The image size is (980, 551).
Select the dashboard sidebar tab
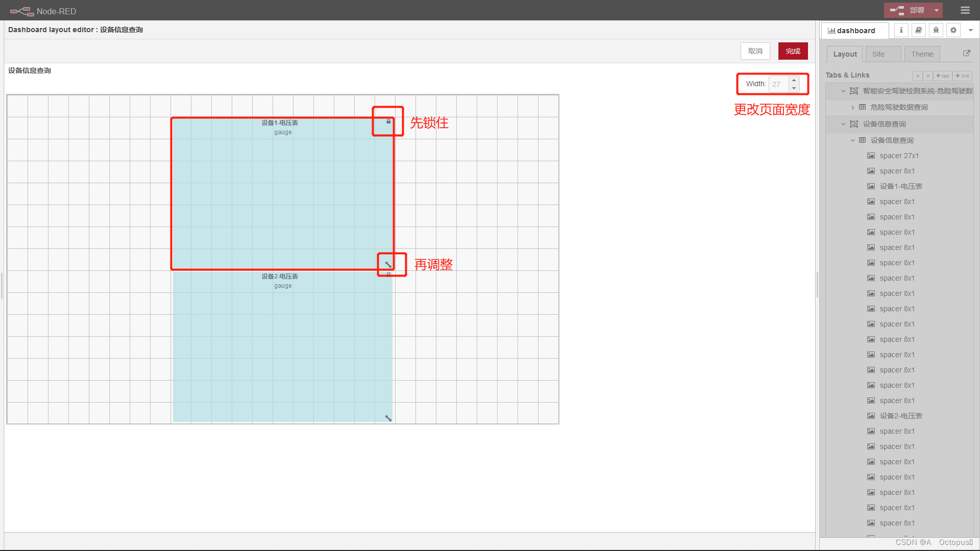854,31
